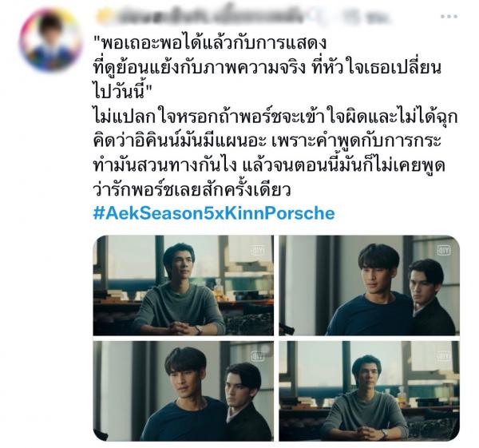Screen dimensions: 479x448
Task: Click iQIYI watermark on the bottom-left photo
Action: (258, 356)
